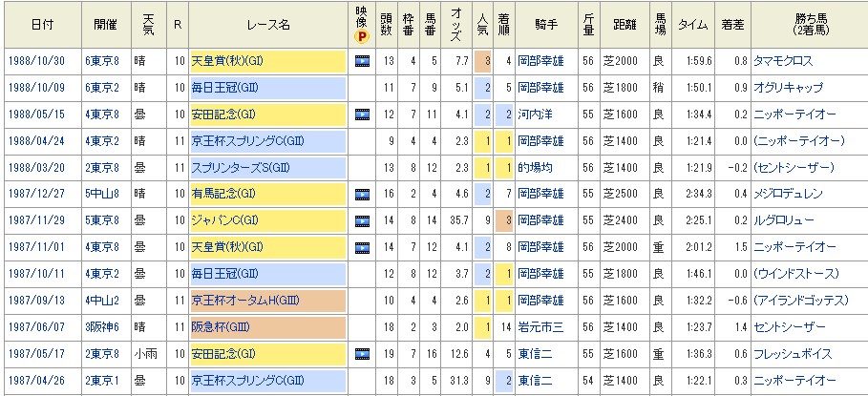Open jockey 岩元市三 profile link
The image size is (868, 396).
(x=541, y=326)
